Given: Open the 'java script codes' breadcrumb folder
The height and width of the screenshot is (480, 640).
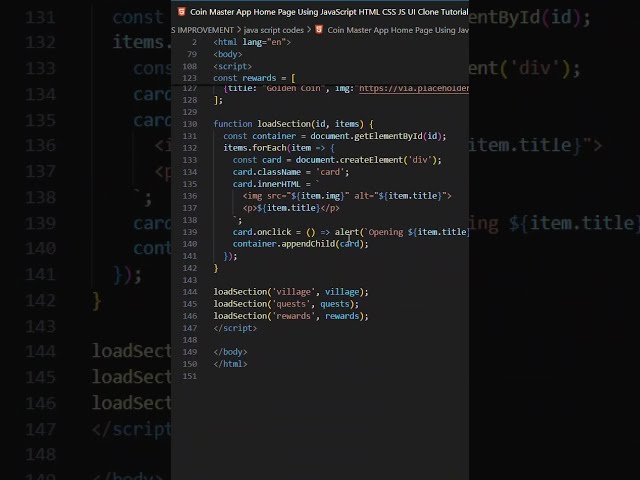Looking at the screenshot, I should coord(273,30).
